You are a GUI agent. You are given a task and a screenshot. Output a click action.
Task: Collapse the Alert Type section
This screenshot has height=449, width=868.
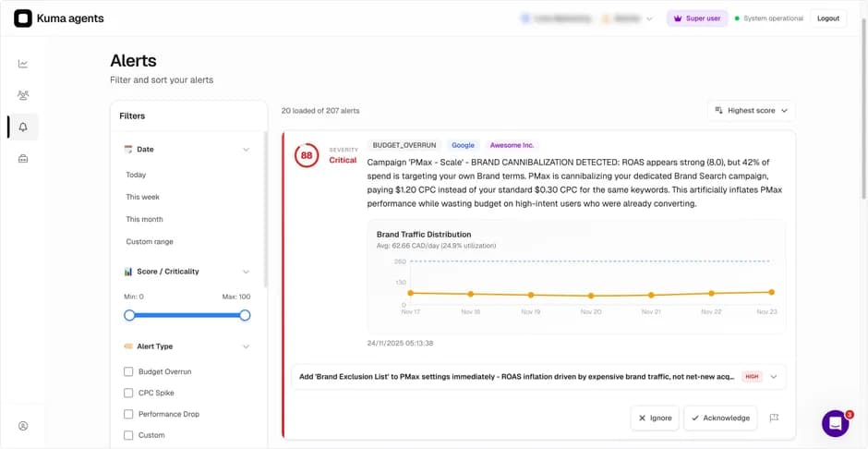(x=246, y=346)
